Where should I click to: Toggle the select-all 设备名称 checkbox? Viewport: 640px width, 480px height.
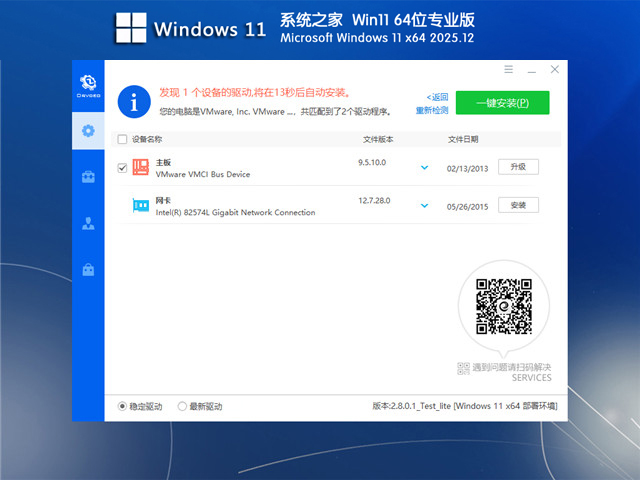pyautogui.click(x=122, y=140)
